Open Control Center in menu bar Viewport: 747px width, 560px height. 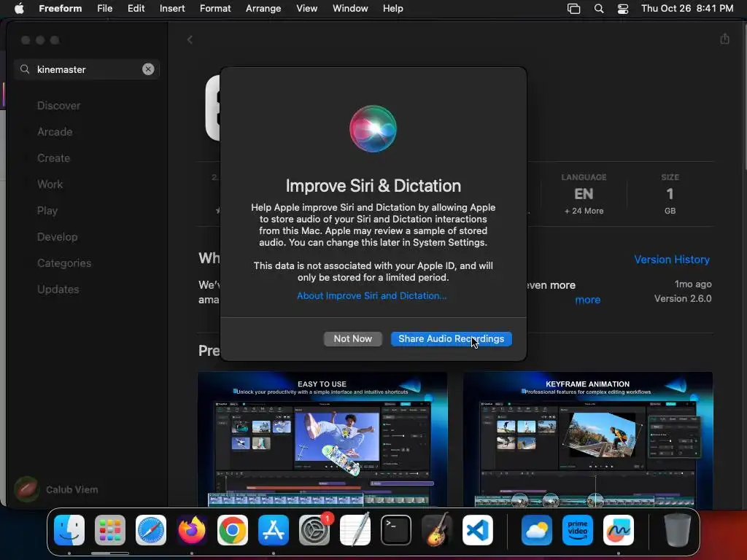(x=623, y=9)
